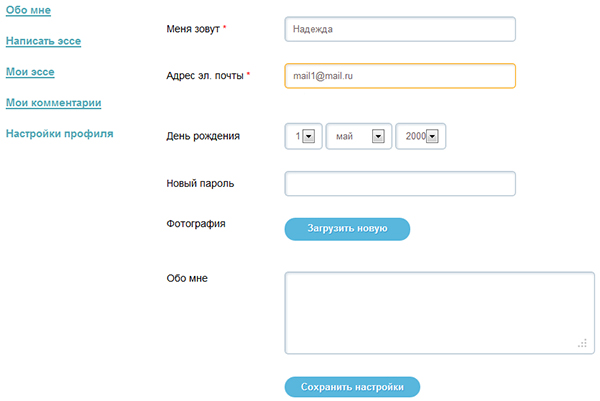
Task: Open the Обо мне sidebar link
Action: (x=28, y=10)
